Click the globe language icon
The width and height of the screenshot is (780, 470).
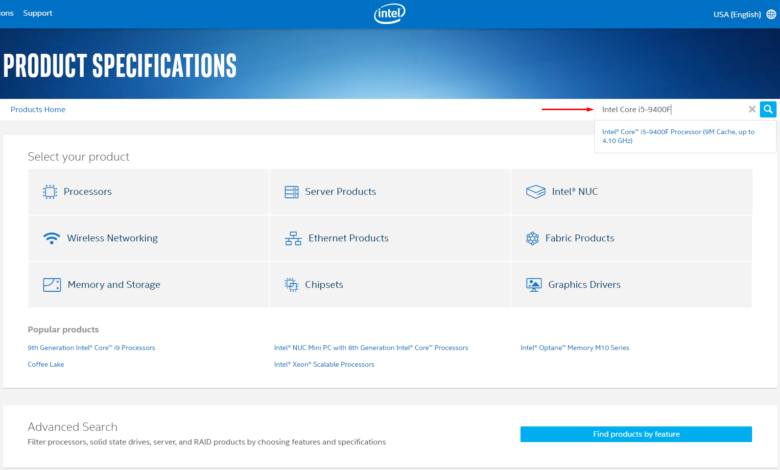pyautogui.click(x=771, y=14)
